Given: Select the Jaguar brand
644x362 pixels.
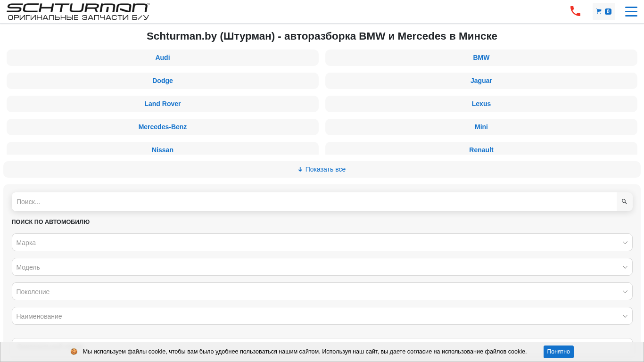Looking at the screenshot, I should point(481,81).
